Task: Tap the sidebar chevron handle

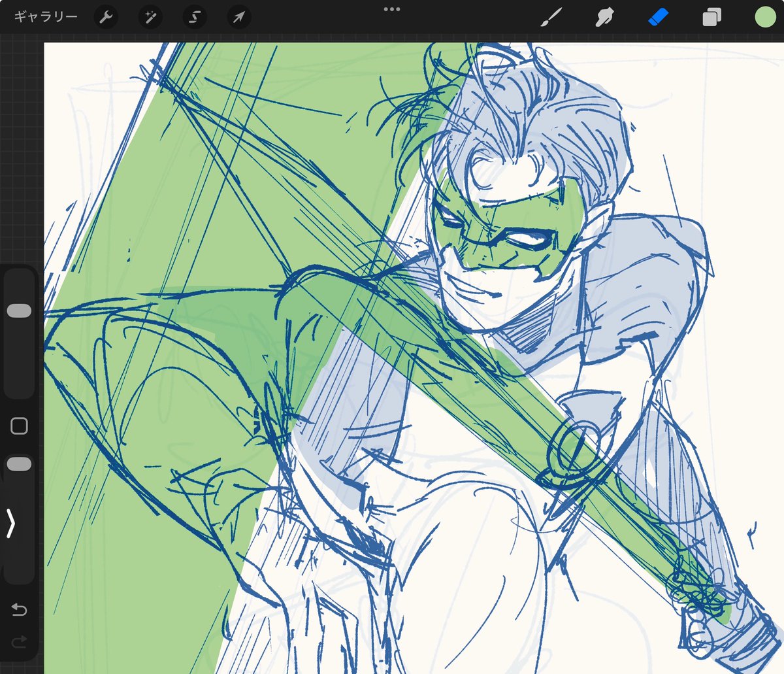Action: pyautogui.click(x=10, y=523)
